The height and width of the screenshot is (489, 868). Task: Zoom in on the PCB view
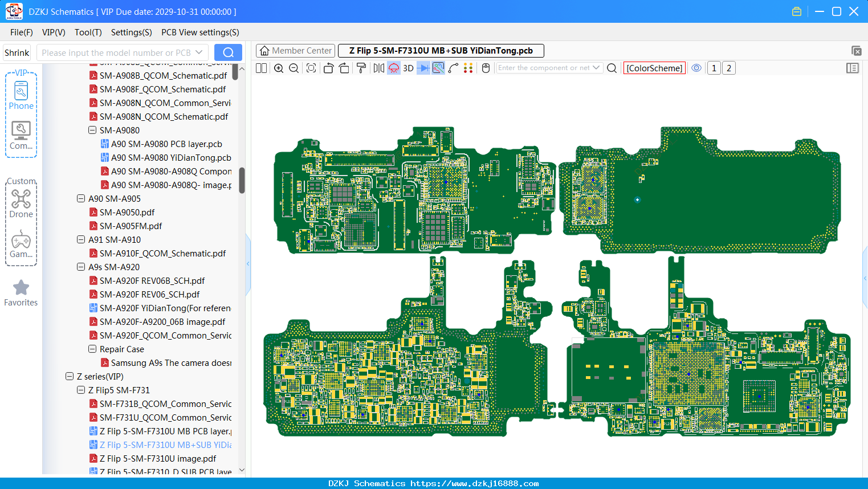[279, 68]
